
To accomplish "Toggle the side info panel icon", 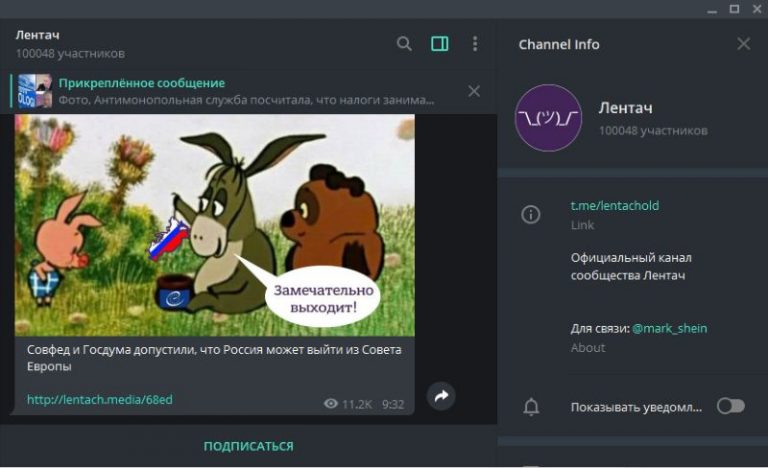I will tap(439, 44).
